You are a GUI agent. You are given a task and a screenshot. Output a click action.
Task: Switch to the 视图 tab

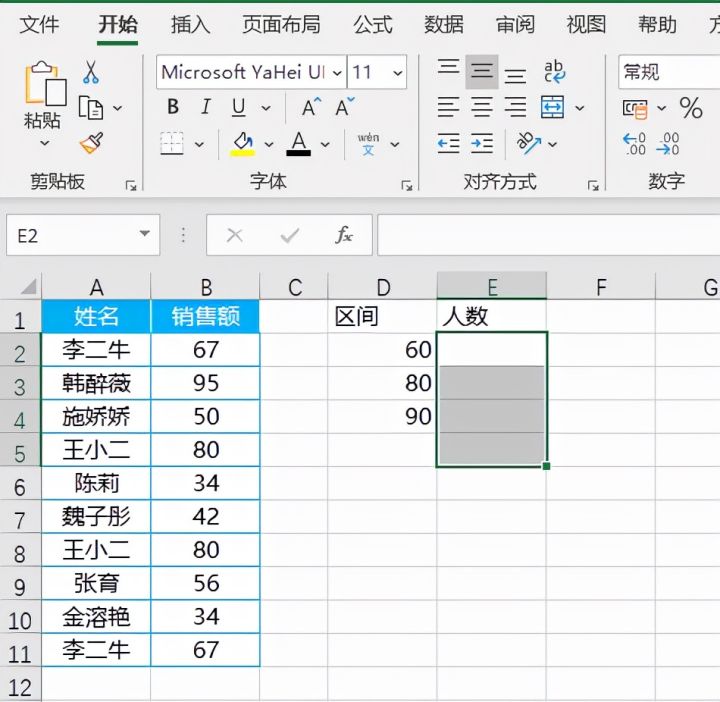[586, 24]
